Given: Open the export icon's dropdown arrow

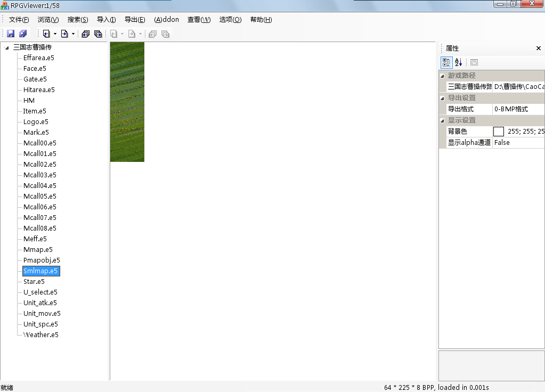Looking at the screenshot, I should (73, 34).
